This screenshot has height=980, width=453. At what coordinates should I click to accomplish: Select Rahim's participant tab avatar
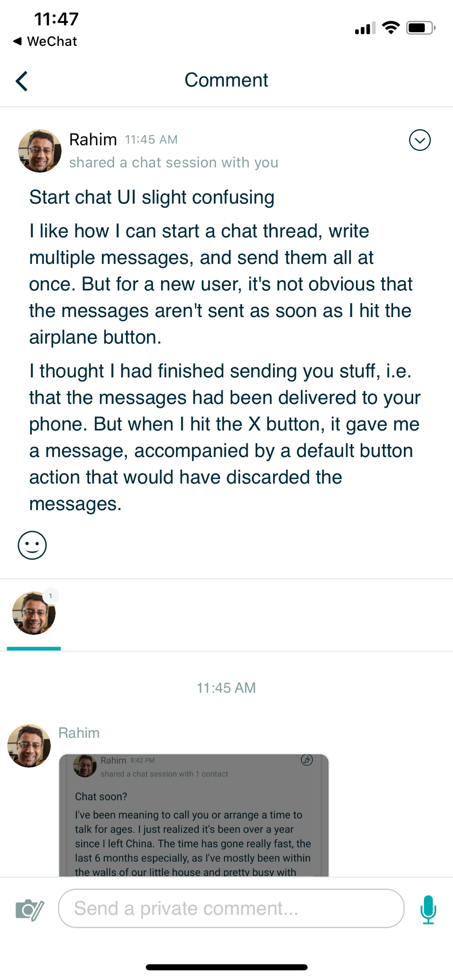34,614
